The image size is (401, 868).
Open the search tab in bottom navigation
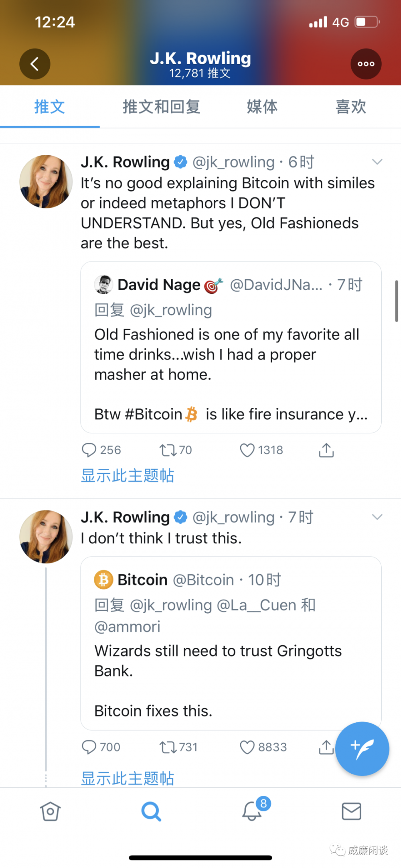tap(151, 811)
